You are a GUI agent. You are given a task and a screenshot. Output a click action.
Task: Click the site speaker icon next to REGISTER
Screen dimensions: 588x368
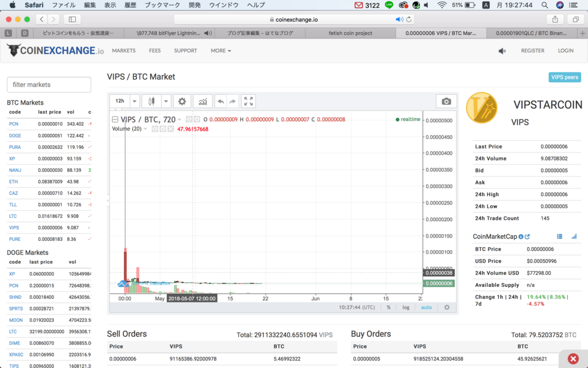click(x=502, y=51)
